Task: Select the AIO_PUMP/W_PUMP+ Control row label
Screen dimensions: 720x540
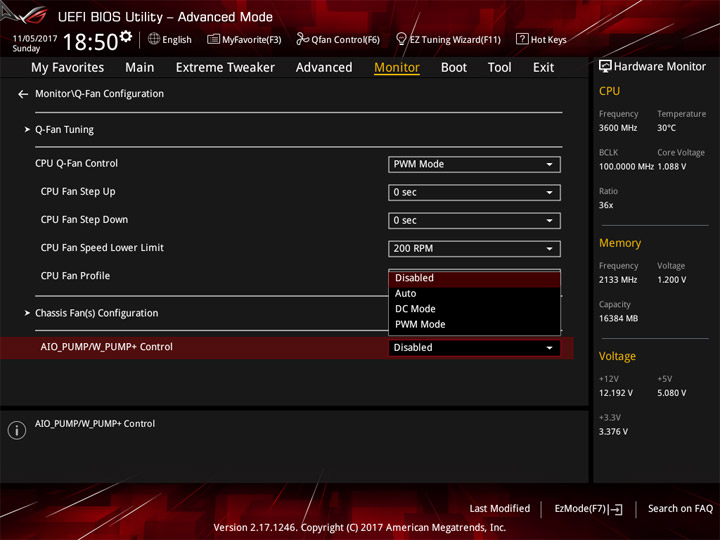Action: pyautogui.click(x=107, y=347)
